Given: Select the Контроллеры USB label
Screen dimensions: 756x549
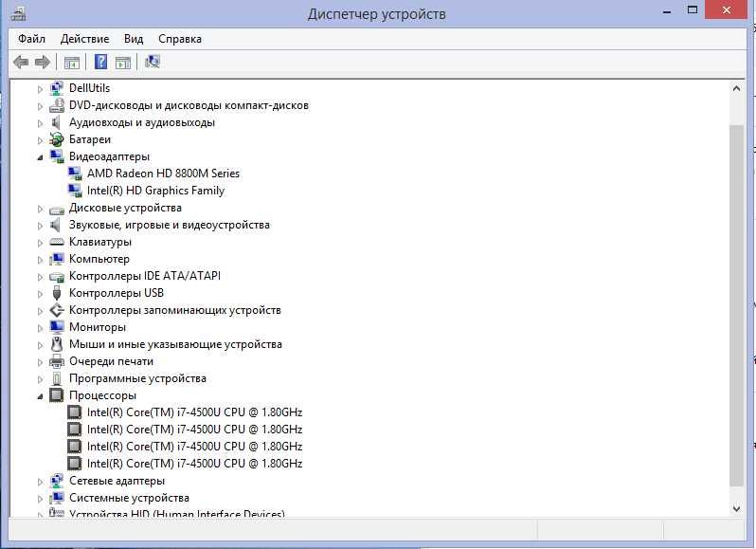Looking at the screenshot, I should pyautogui.click(x=117, y=293).
